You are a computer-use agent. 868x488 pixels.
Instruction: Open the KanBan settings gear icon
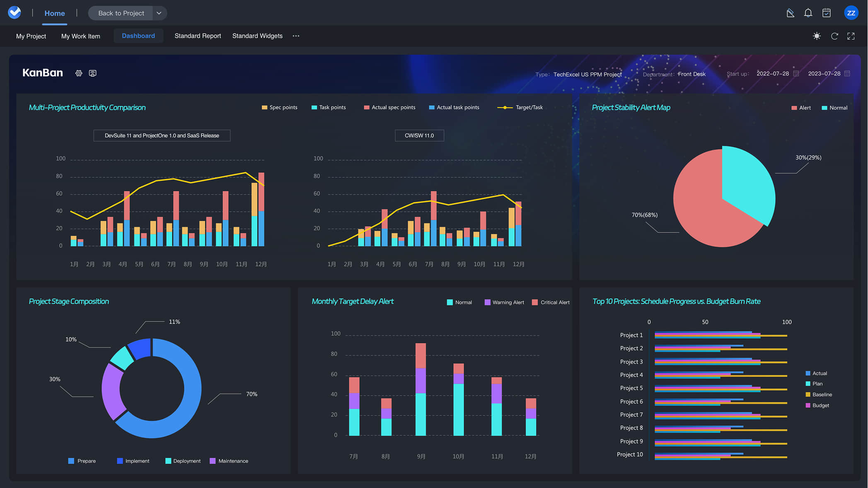[x=79, y=73]
